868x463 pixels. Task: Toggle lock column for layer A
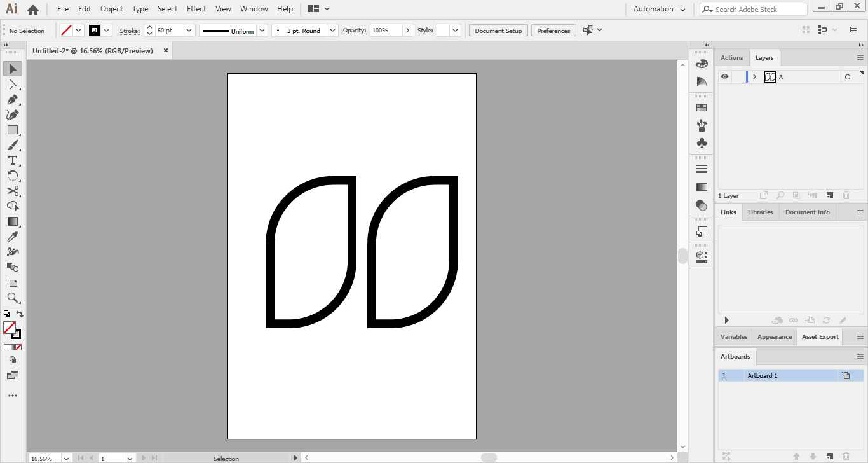tap(737, 77)
